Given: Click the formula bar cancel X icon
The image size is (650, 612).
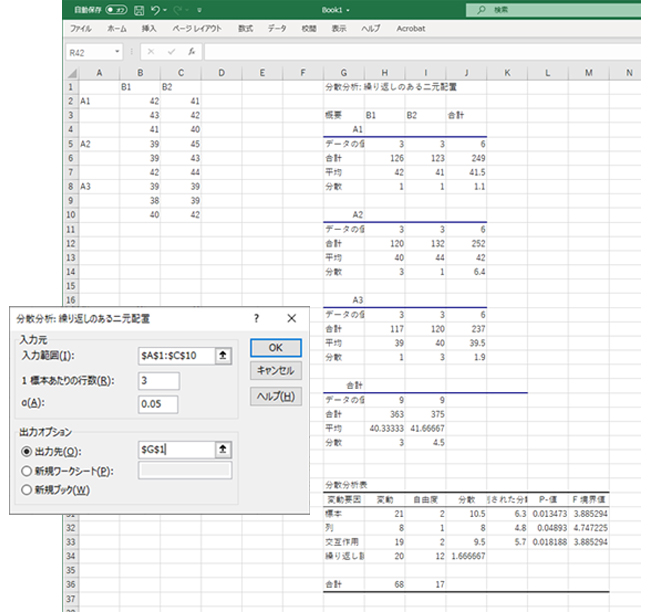Looking at the screenshot, I should 151,52.
